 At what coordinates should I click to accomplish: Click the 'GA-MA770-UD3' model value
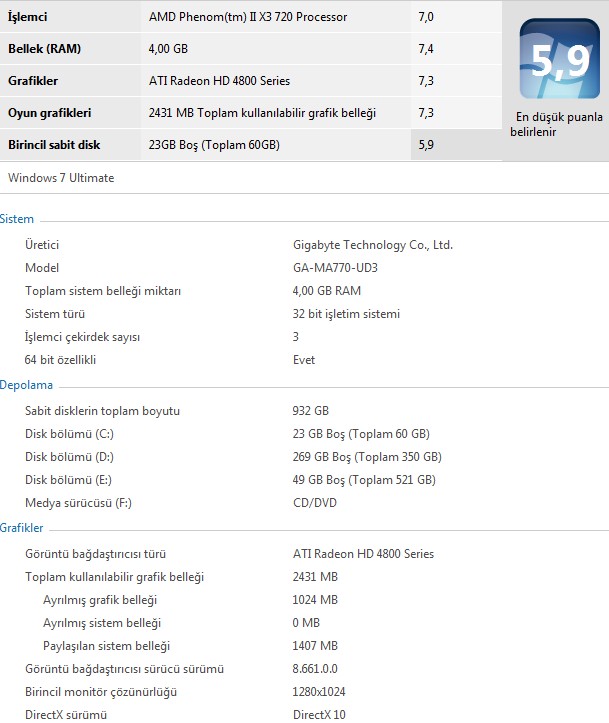[x=335, y=267]
